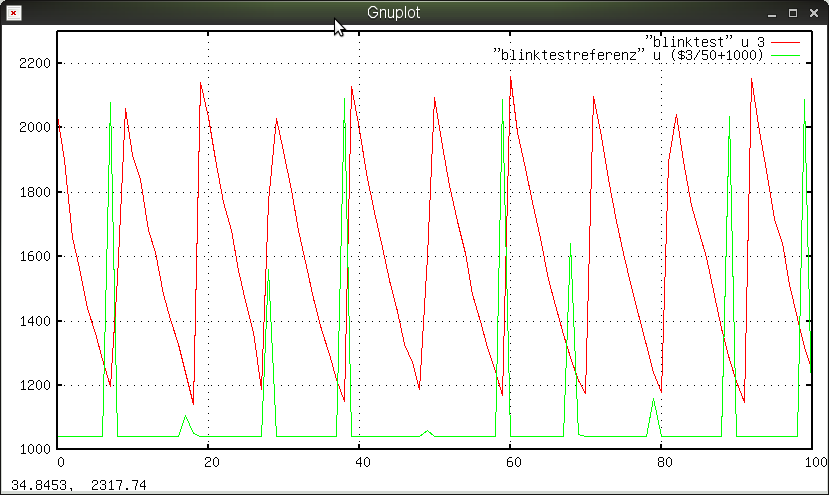Select the 1400 y-axis tick label
The height and width of the screenshot is (495, 829).
tap(35, 321)
